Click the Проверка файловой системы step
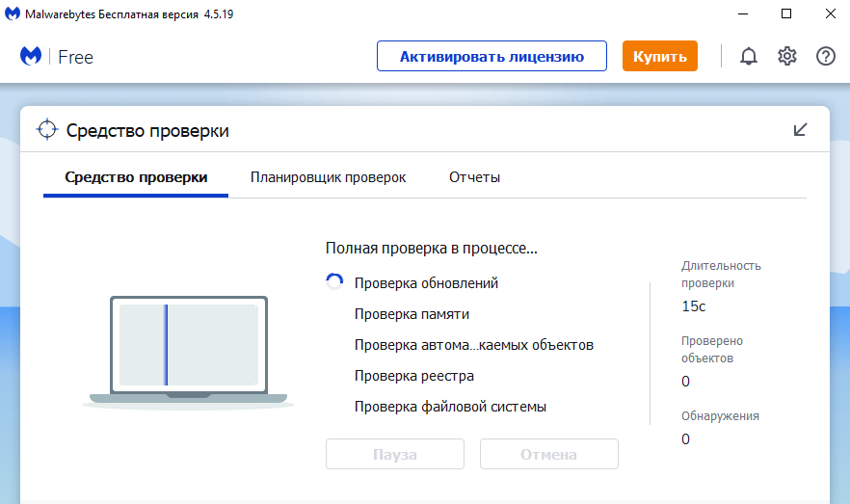The width and height of the screenshot is (850, 504). click(450, 407)
